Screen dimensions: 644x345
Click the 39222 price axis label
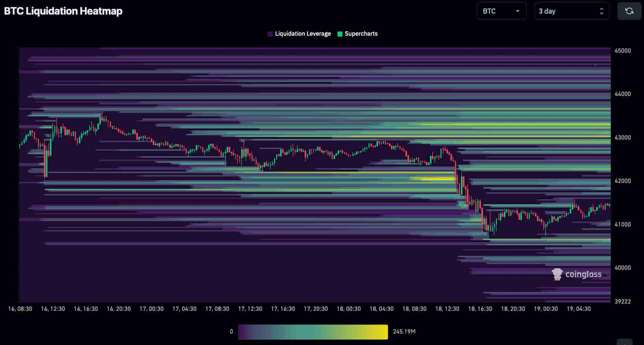click(x=622, y=301)
